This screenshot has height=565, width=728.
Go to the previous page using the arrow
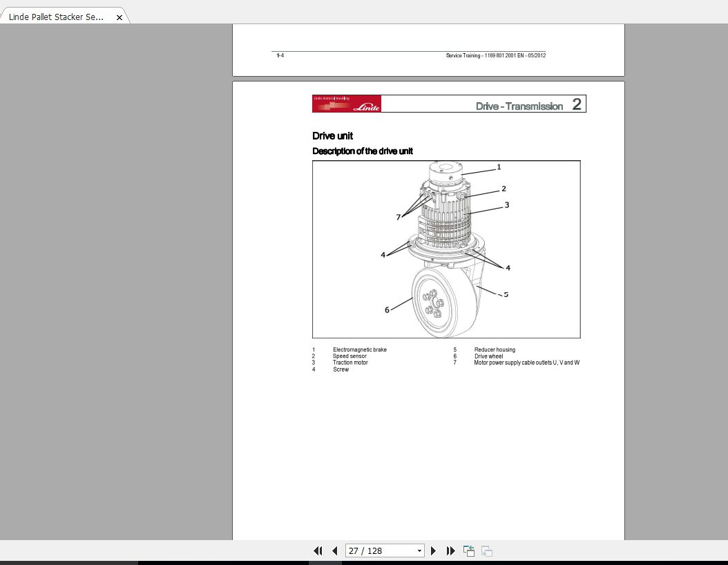point(334,550)
